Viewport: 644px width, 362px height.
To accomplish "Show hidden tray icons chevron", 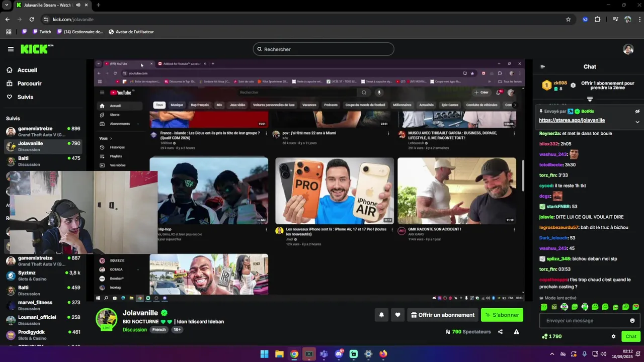I will click(552, 354).
